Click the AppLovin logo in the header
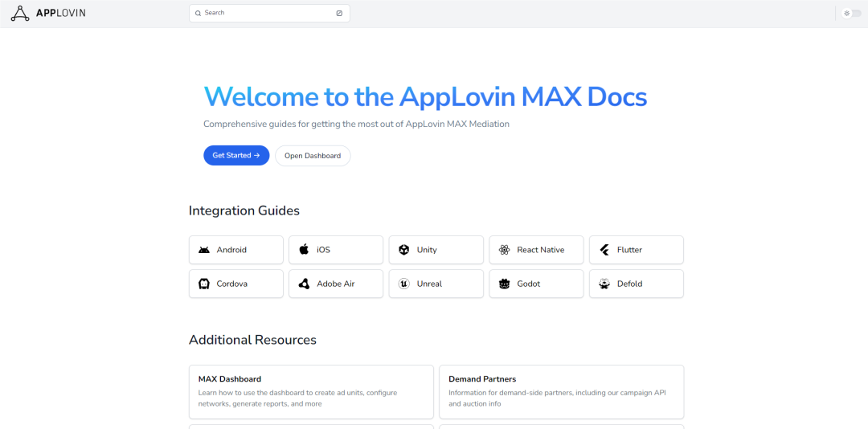This screenshot has width=868, height=429. (x=48, y=14)
